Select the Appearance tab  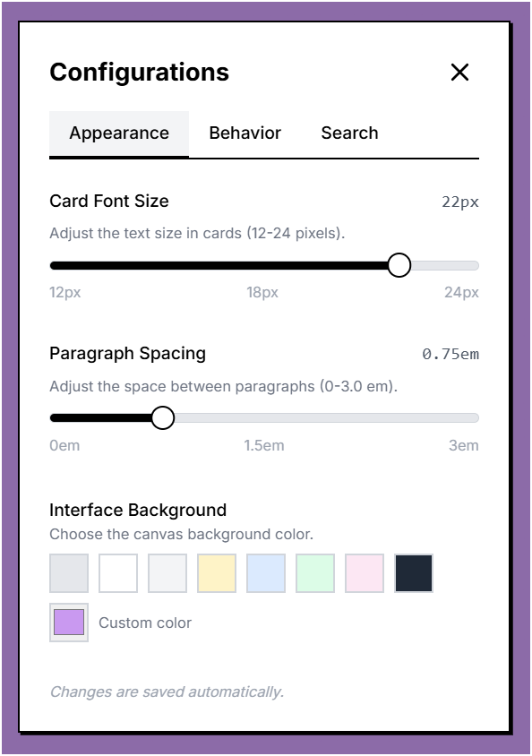[x=119, y=133]
